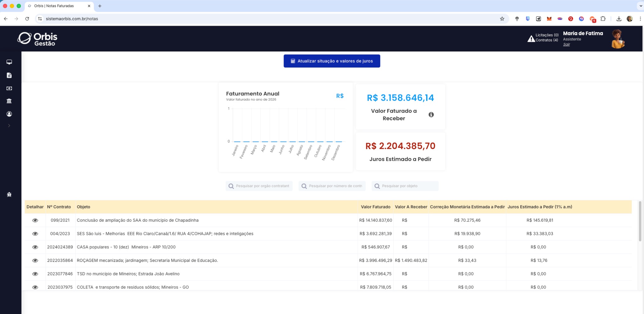Open the document icon in sidebar
This screenshot has width=644, height=314.
point(9,75)
